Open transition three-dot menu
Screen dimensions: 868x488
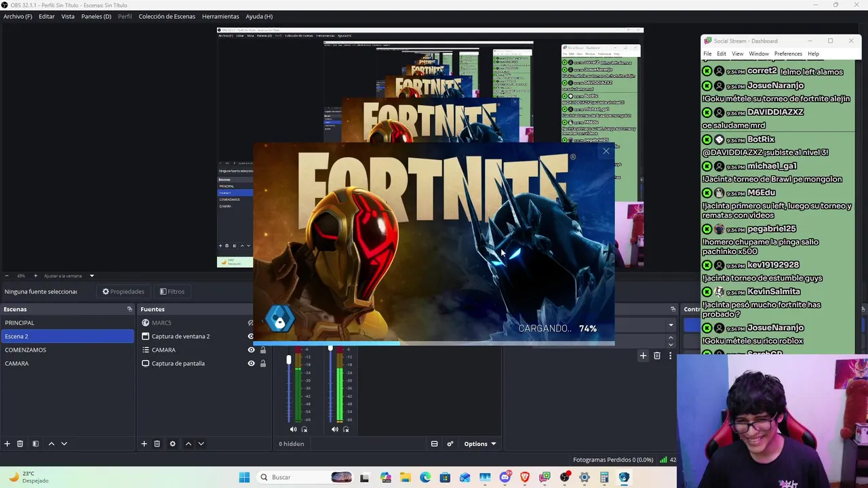point(670,356)
